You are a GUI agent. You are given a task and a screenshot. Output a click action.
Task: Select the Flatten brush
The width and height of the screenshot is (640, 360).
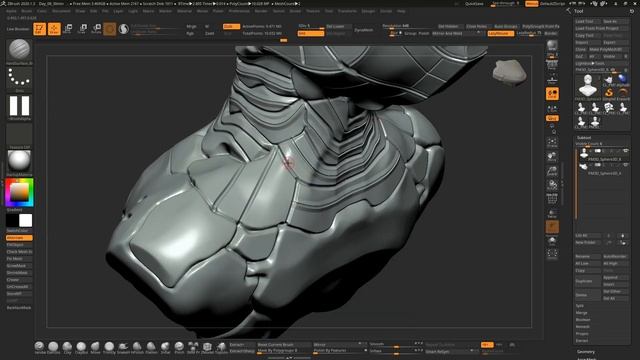pos(151,347)
